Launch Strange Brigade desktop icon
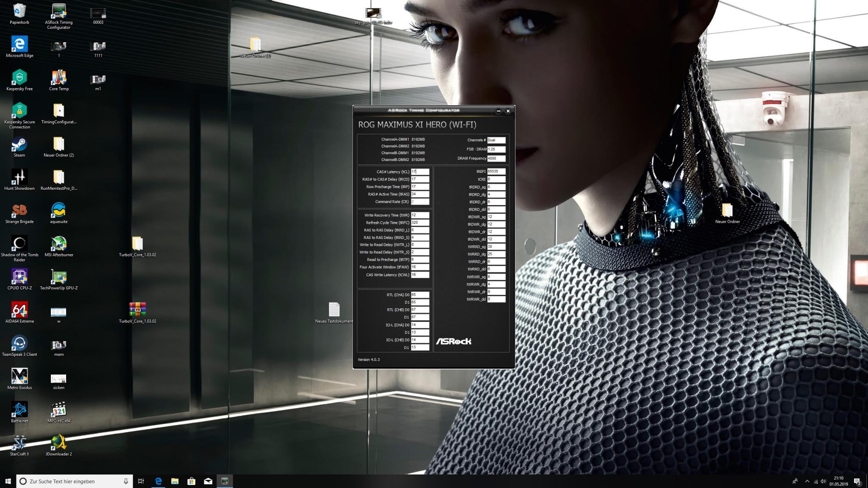Viewport: 868px width, 488px height. tap(19, 213)
